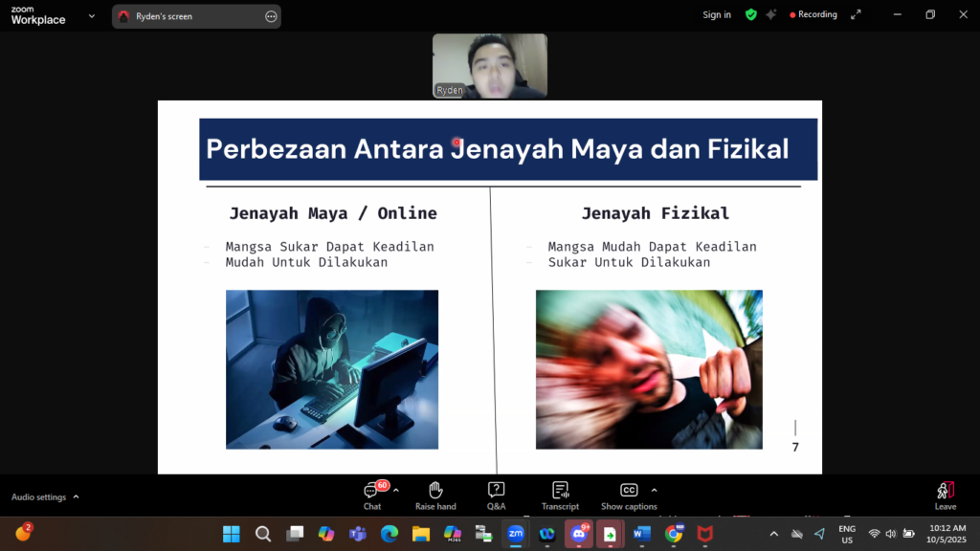Image resolution: width=980 pixels, height=551 pixels.
Task: Open Wi-Fi network settings in tray
Action: coord(874,534)
